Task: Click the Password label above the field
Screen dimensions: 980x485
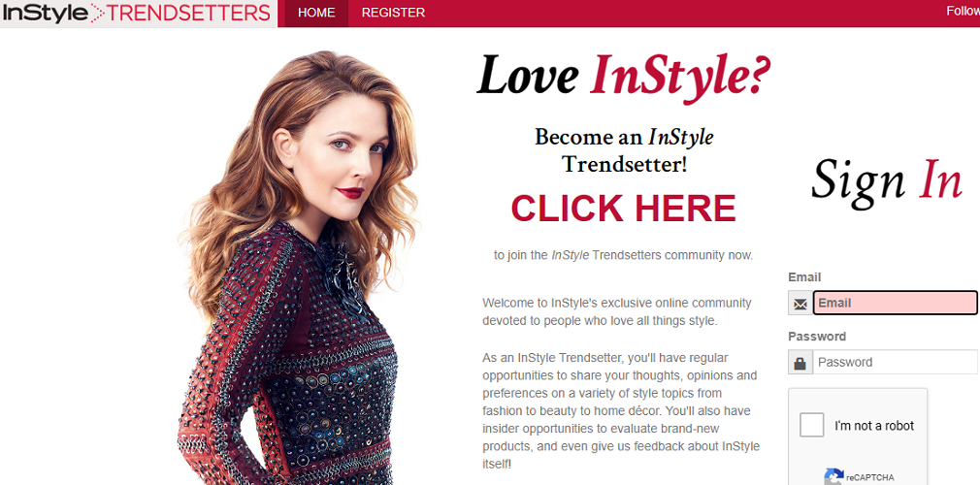Action: (816, 337)
